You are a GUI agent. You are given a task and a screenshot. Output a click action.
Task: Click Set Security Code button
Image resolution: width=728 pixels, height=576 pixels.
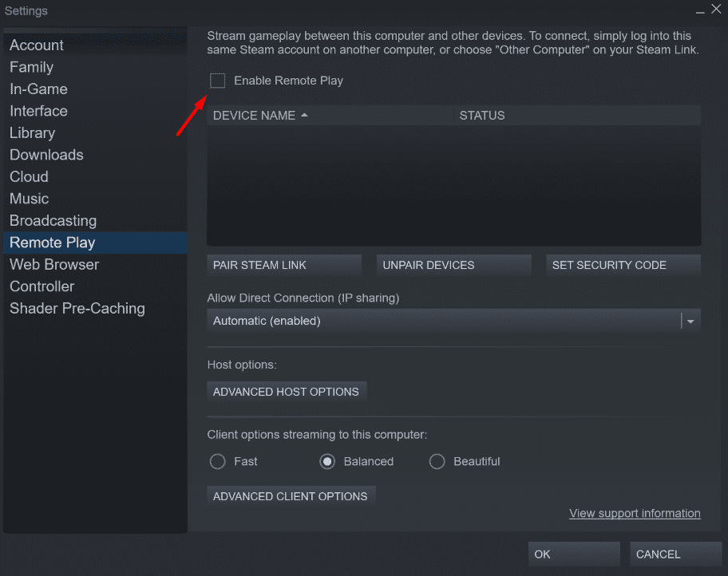click(623, 265)
